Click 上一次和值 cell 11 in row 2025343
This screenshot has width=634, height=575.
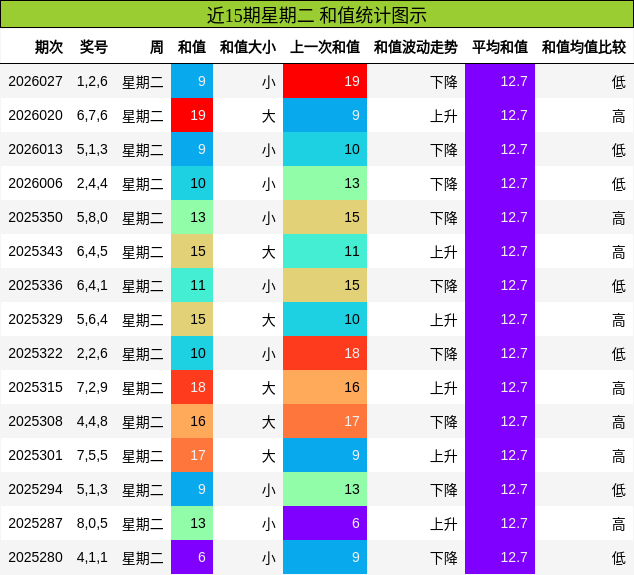325,251
